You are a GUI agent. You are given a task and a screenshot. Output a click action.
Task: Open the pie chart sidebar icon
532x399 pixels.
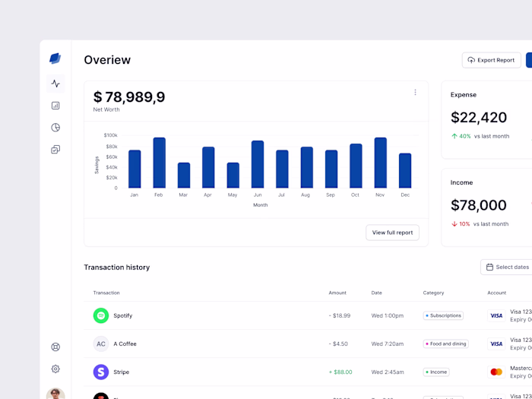55,128
